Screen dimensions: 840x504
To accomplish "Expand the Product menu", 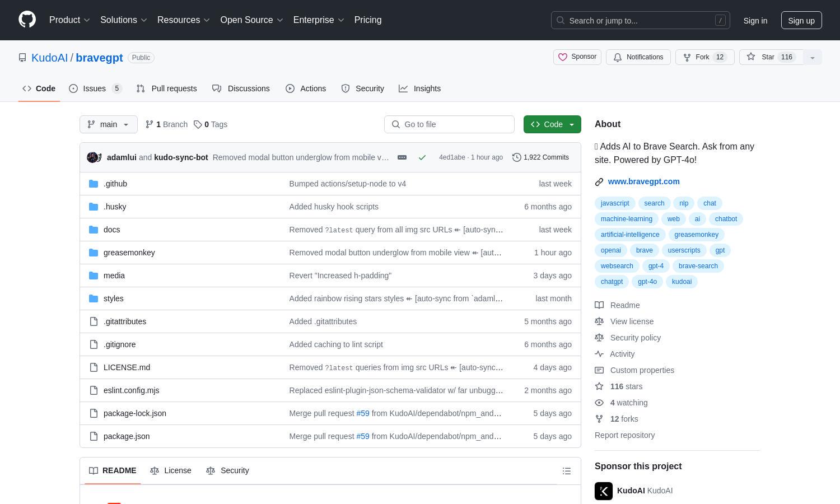I will click(69, 20).
